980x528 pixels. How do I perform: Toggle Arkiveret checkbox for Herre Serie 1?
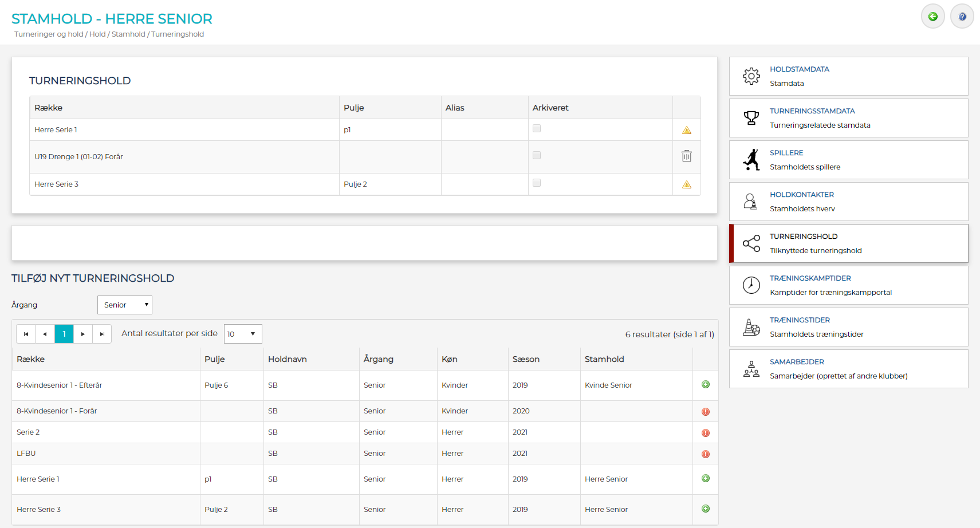[x=537, y=129]
